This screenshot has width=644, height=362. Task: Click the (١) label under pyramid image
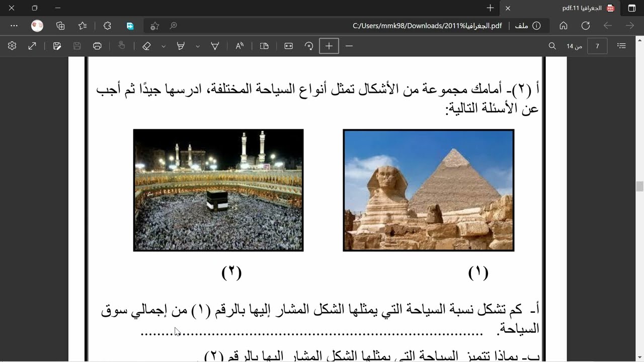pos(478,273)
